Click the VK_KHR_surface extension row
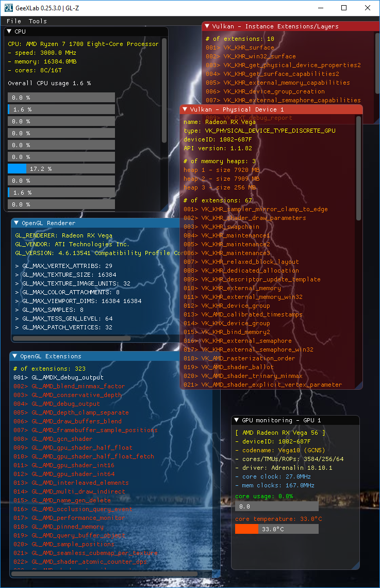The height and width of the screenshot is (588, 380). pos(240,47)
